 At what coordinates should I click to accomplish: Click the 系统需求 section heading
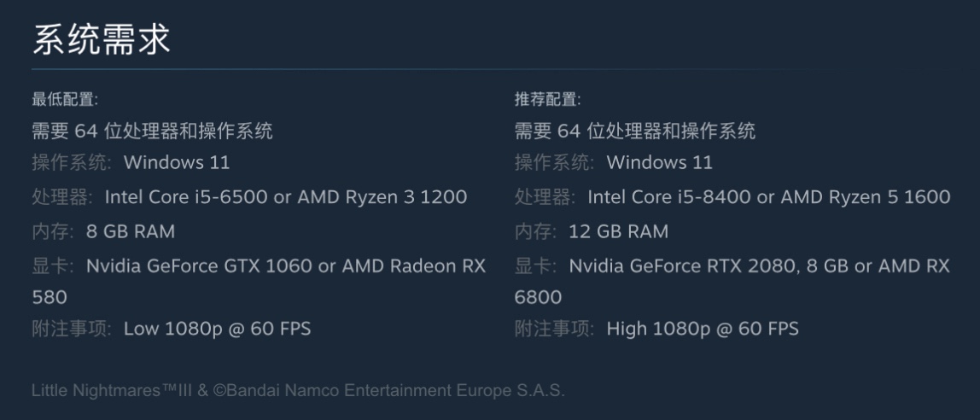point(102,39)
